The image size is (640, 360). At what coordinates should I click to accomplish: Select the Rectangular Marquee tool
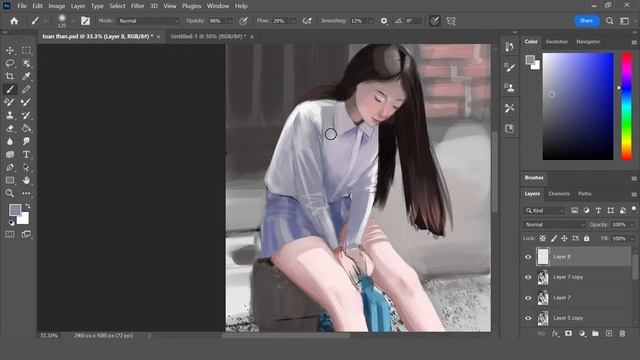pyautogui.click(x=27, y=50)
